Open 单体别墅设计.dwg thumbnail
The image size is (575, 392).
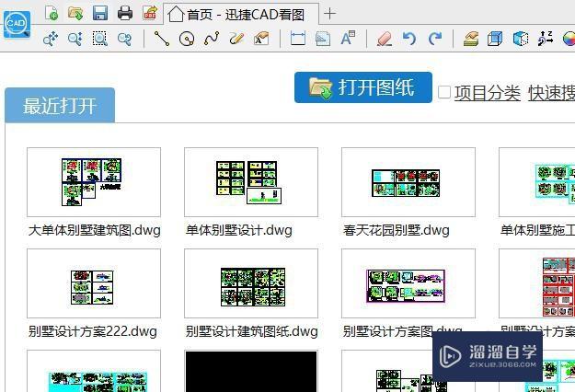tap(251, 182)
